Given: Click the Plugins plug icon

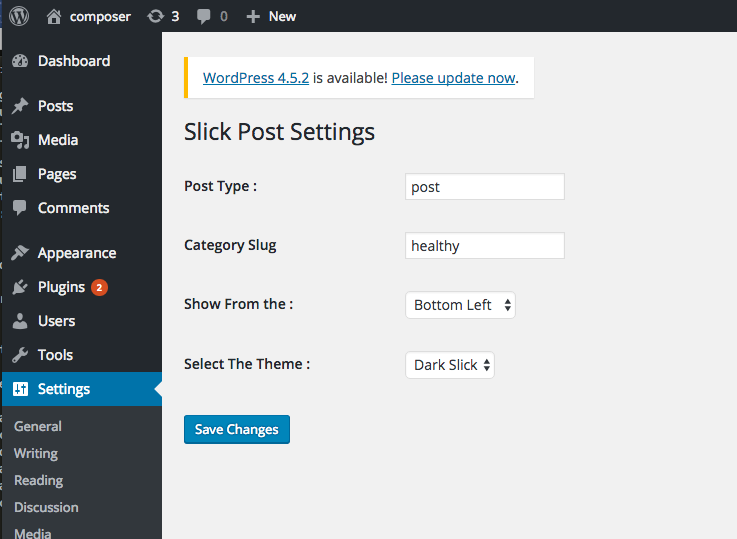Looking at the screenshot, I should (20, 287).
